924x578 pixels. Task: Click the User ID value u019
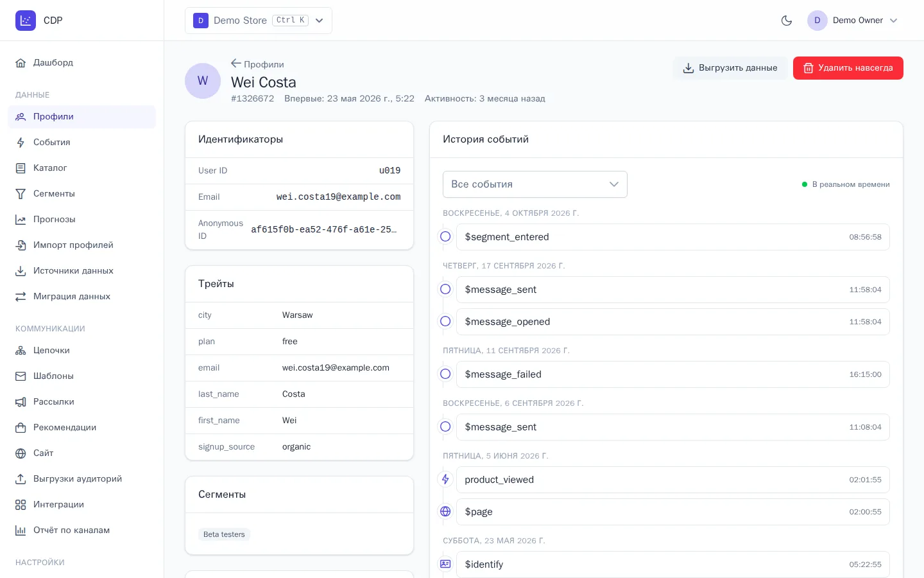(389, 171)
